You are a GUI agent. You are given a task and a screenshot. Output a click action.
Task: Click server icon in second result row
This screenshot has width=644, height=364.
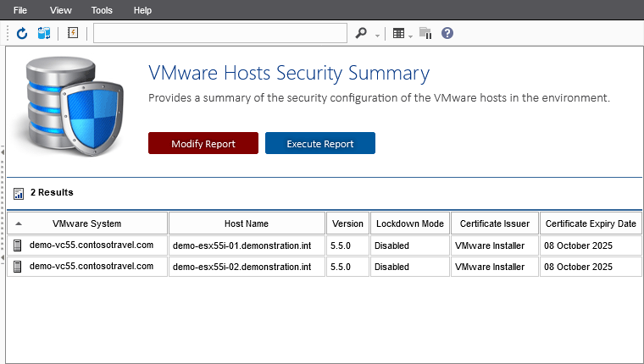pos(18,267)
